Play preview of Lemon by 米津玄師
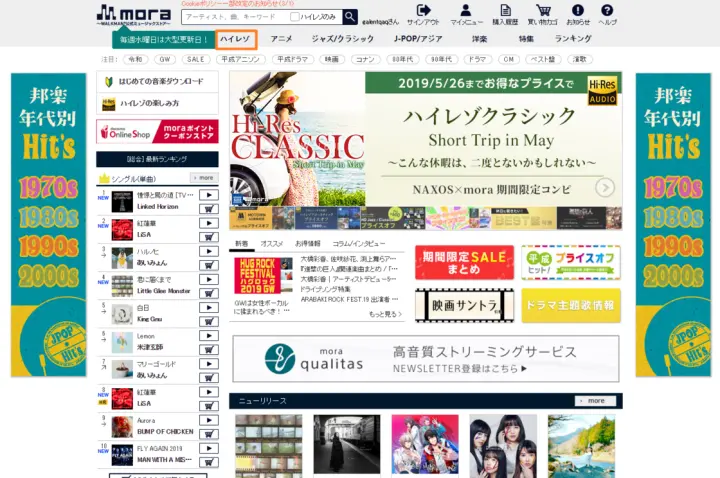This screenshot has width=720, height=478. (208, 336)
